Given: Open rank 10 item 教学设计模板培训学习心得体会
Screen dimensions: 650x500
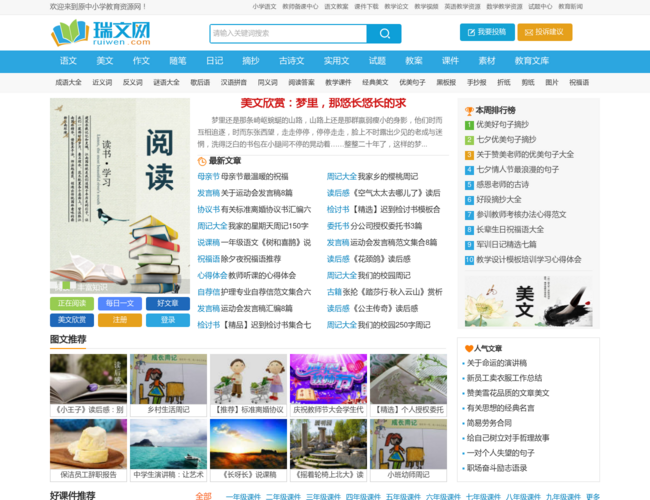Looking at the screenshot, I should [x=529, y=260].
